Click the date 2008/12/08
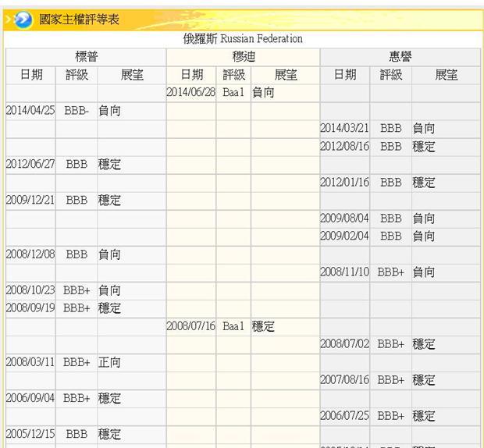Screen dimensions: 484x448 (x=30, y=254)
